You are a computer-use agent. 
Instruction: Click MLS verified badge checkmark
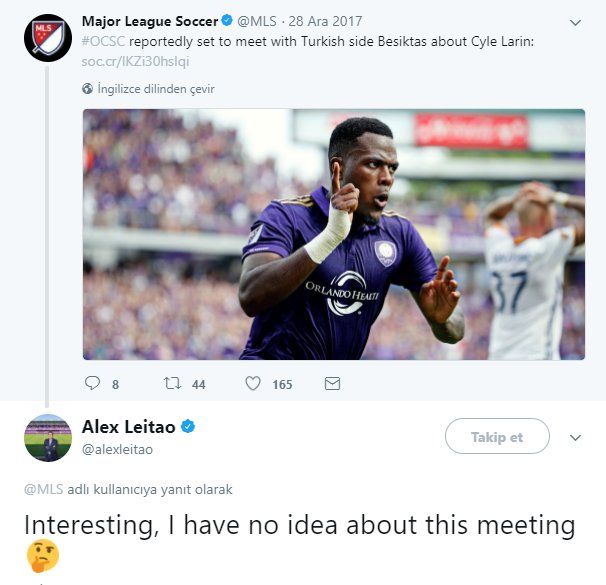(226, 21)
